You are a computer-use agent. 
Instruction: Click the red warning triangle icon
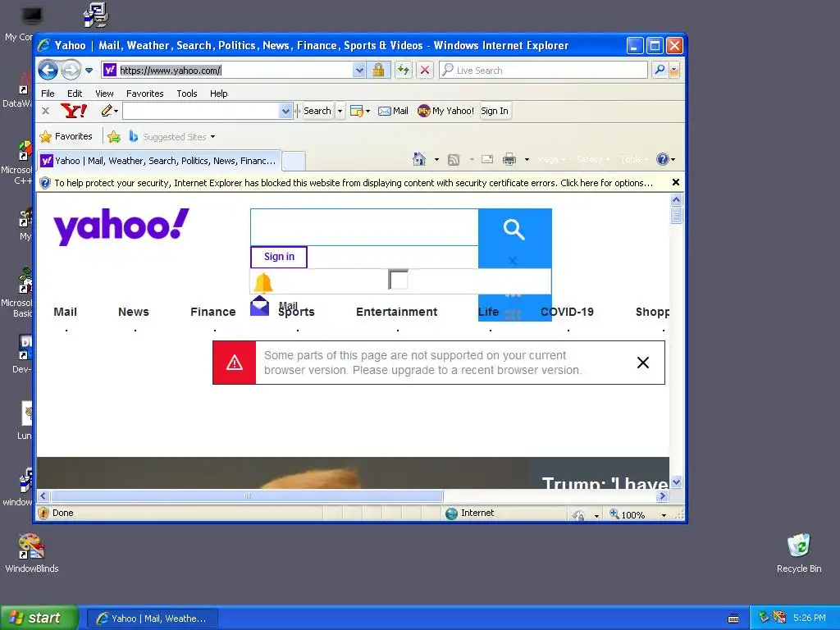[x=234, y=363]
